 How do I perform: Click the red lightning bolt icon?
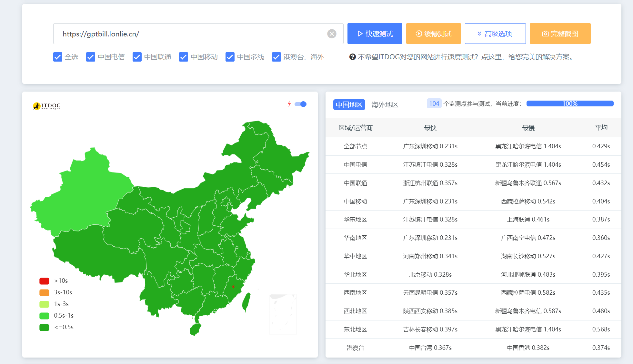[x=289, y=104]
